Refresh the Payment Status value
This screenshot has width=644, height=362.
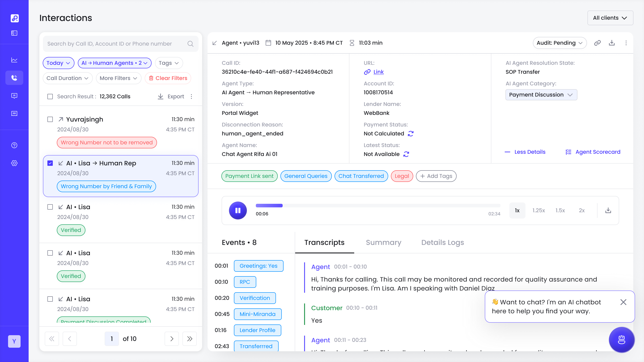click(x=411, y=134)
